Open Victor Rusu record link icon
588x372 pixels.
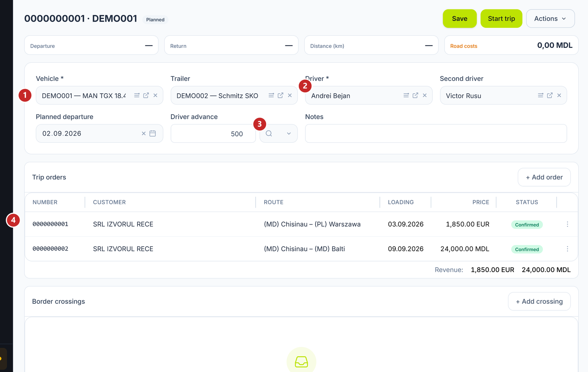550,95
